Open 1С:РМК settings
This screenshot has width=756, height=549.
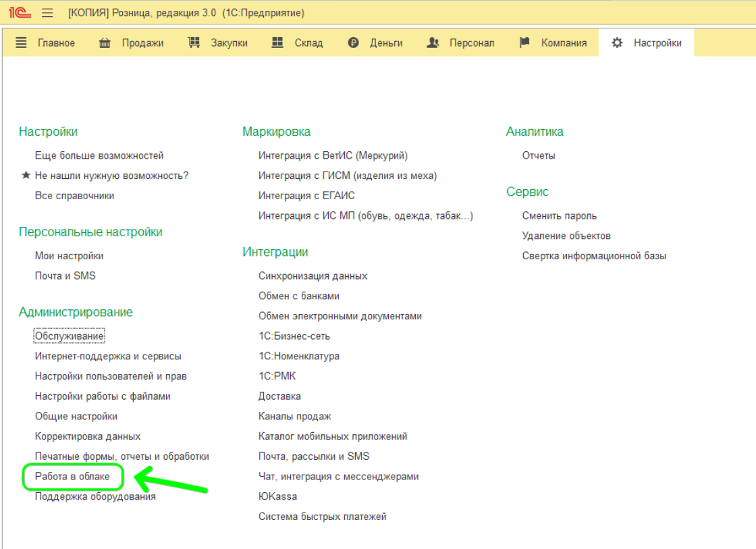[277, 376]
